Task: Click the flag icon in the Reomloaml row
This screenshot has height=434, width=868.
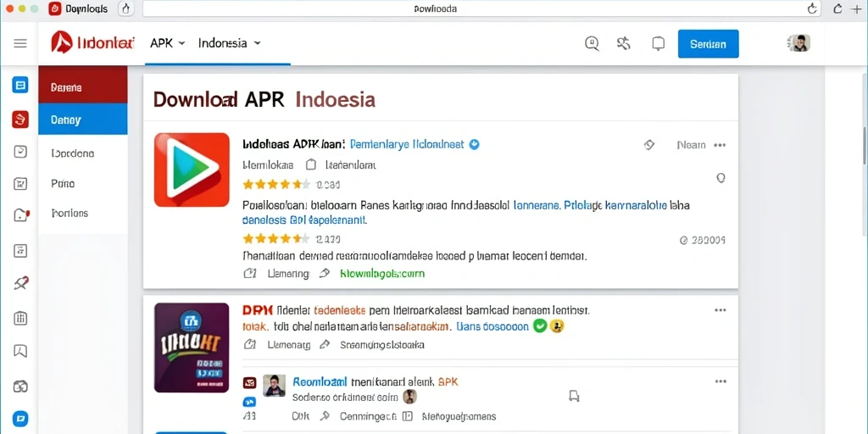Action: tap(574, 395)
